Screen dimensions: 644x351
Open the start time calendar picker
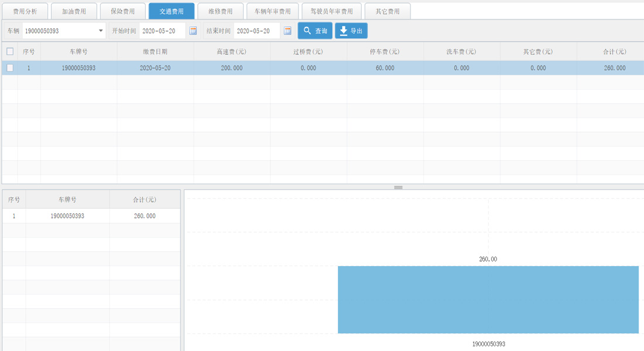coord(193,31)
